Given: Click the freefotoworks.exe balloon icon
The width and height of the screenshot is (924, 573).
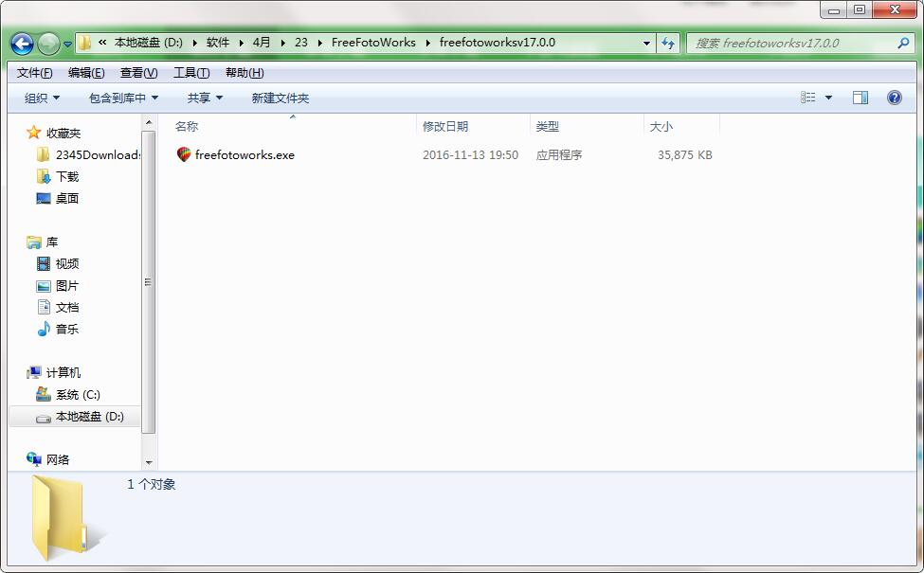Looking at the screenshot, I should 184,154.
